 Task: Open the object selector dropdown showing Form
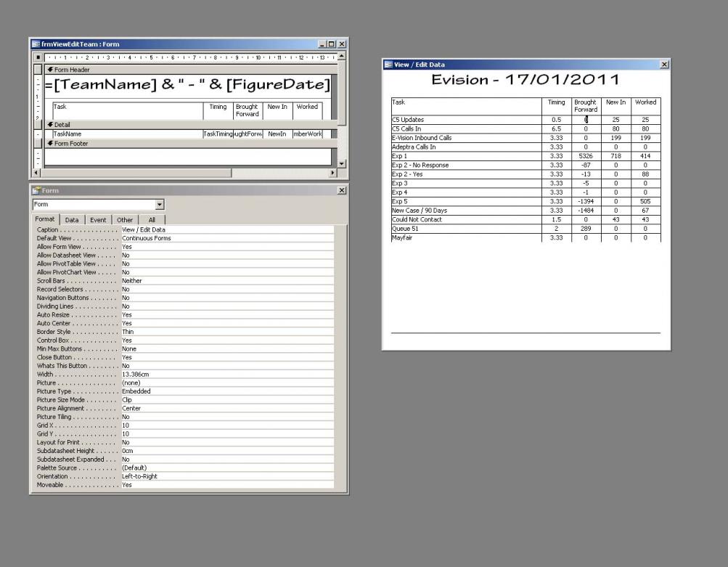click(160, 204)
